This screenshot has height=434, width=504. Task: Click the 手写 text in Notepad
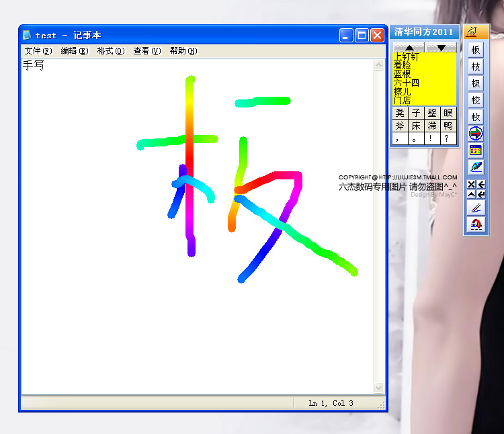tap(33, 66)
